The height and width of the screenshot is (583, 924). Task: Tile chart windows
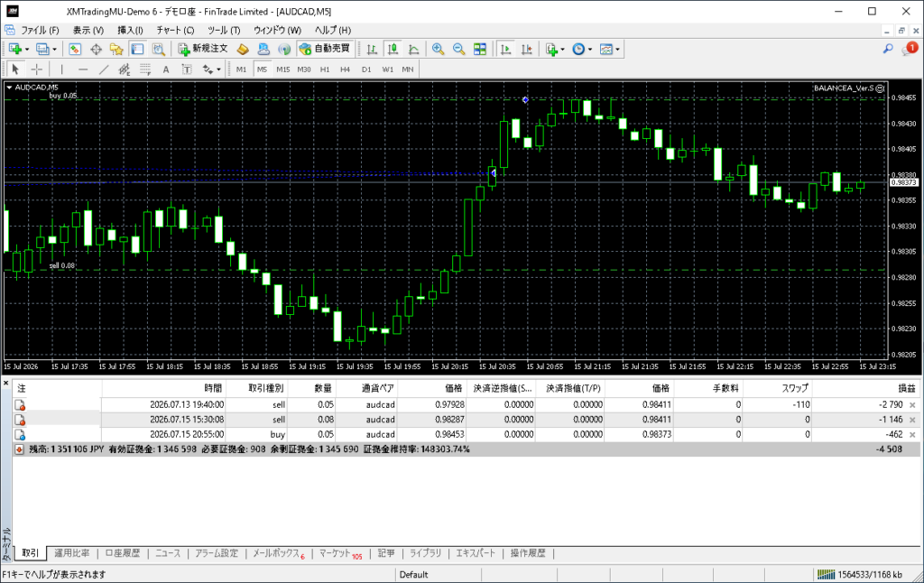480,49
